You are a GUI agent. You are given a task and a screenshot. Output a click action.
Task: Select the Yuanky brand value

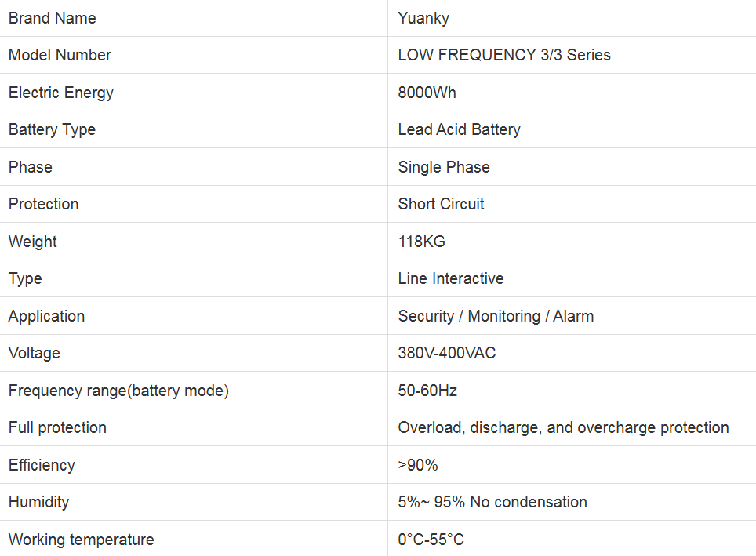tap(423, 18)
